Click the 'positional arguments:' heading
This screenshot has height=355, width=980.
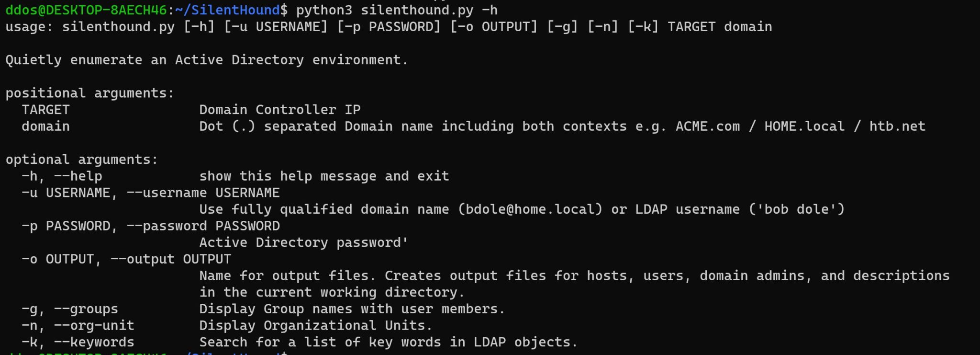(90, 93)
